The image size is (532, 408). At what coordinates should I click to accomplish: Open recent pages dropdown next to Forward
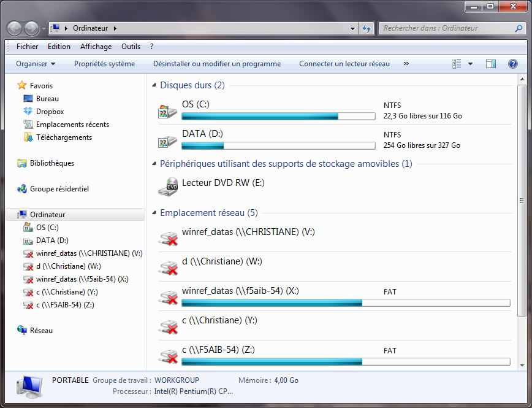click(44, 29)
